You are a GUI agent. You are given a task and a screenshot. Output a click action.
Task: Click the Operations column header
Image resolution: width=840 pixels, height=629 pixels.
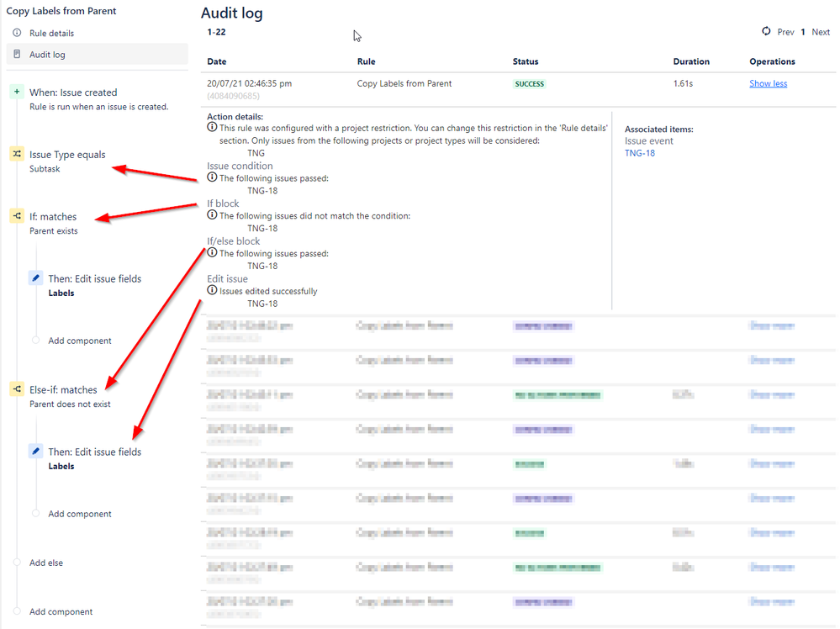click(x=772, y=61)
